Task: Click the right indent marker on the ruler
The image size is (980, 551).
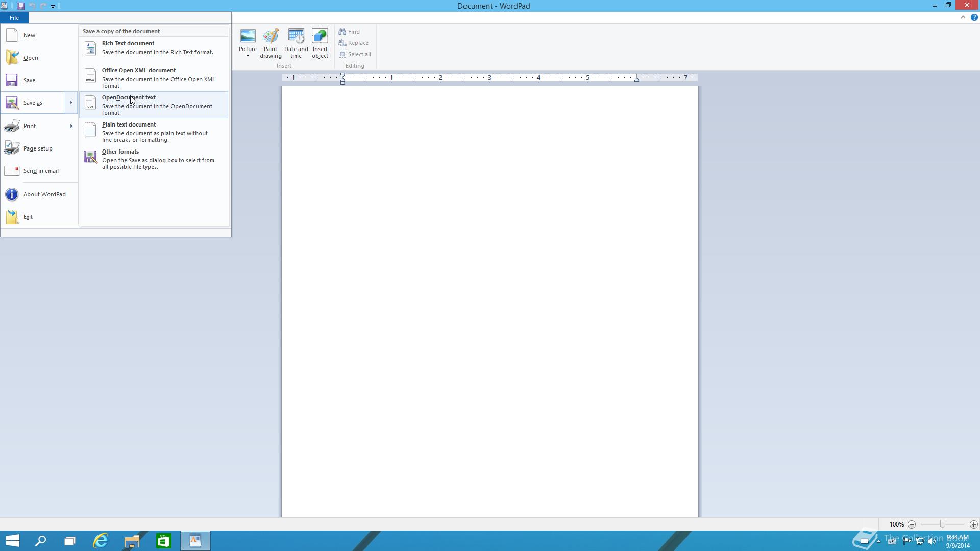Action: coord(636,80)
